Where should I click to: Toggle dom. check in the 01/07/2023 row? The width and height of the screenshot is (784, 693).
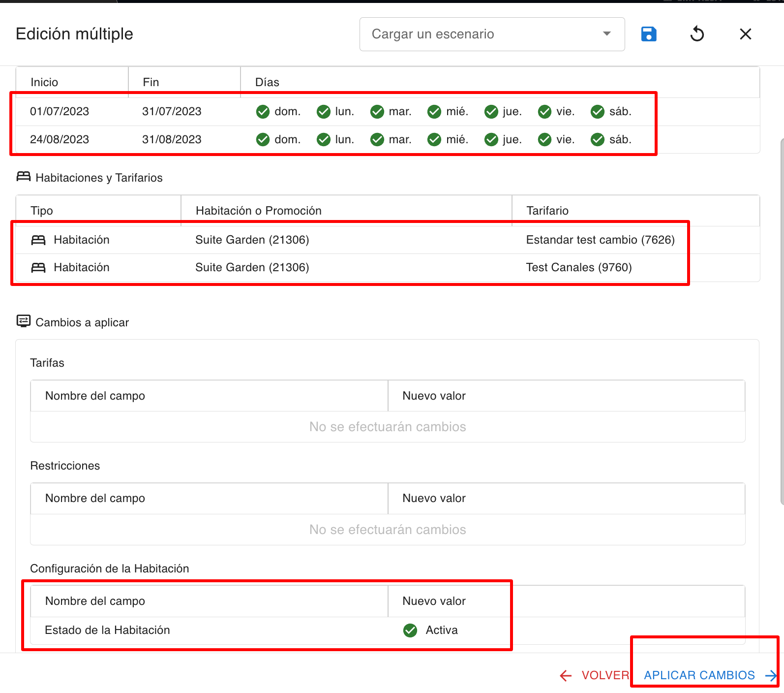(x=263, y=112)
